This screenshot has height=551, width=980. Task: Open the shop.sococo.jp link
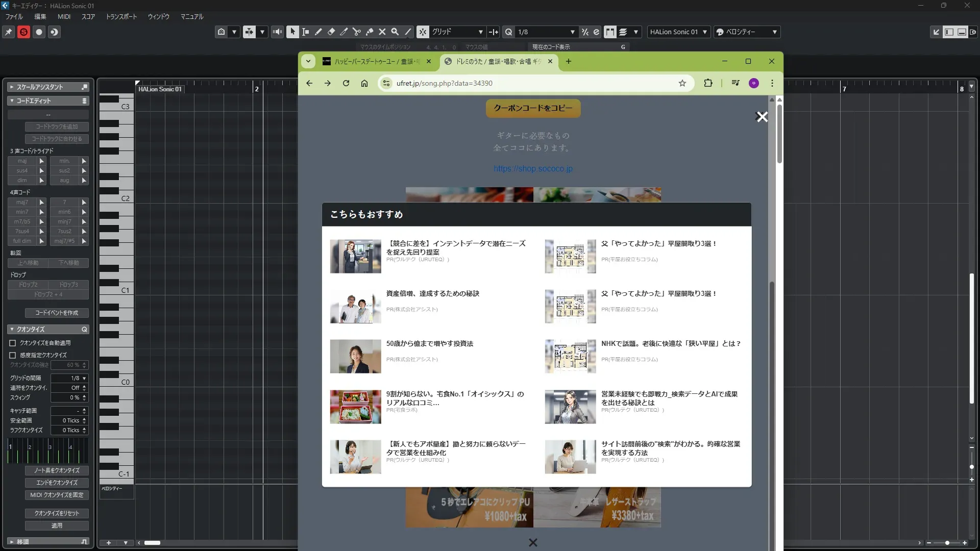click(x=533, y=168)
